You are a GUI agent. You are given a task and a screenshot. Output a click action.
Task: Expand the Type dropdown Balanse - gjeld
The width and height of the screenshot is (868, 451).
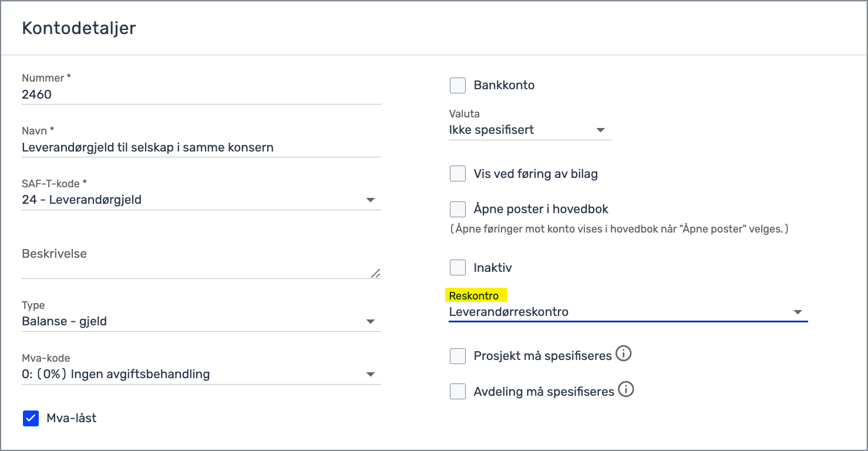(x=201, y=322)
